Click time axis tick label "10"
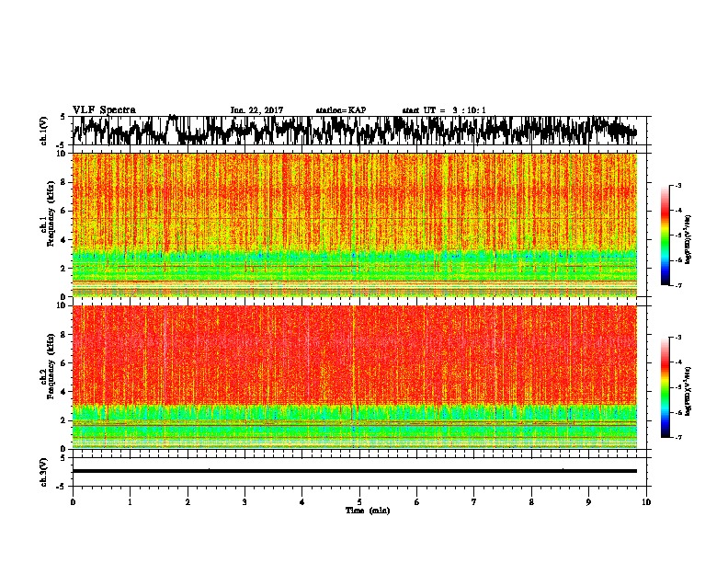Viewport: 728px width, 563px height. pos(646,502)
